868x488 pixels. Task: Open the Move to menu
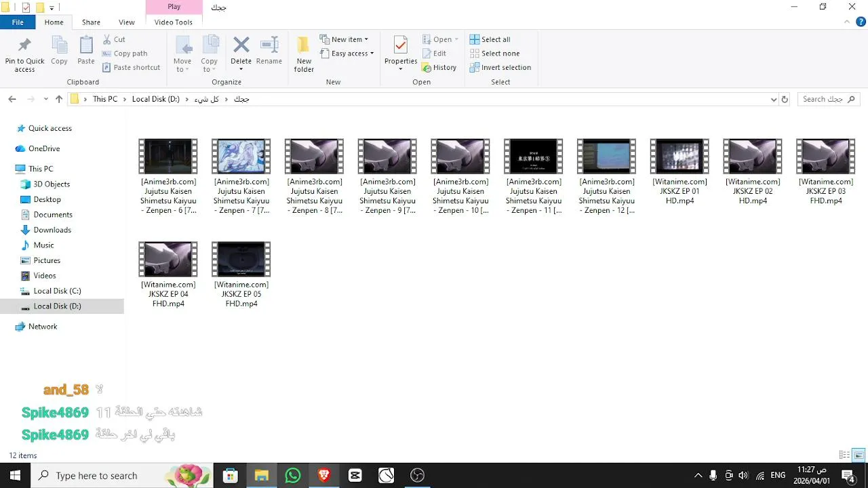pos(182,54)
